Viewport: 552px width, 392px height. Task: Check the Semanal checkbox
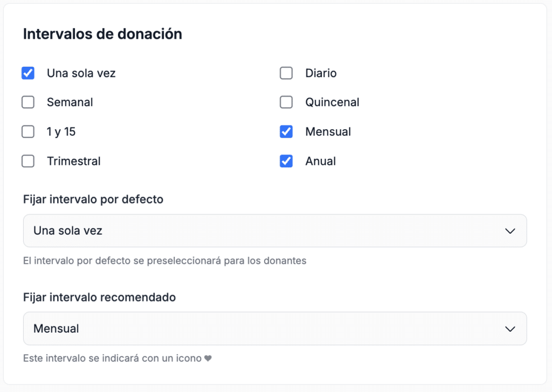pyautogui.click(x=28, y=102)
